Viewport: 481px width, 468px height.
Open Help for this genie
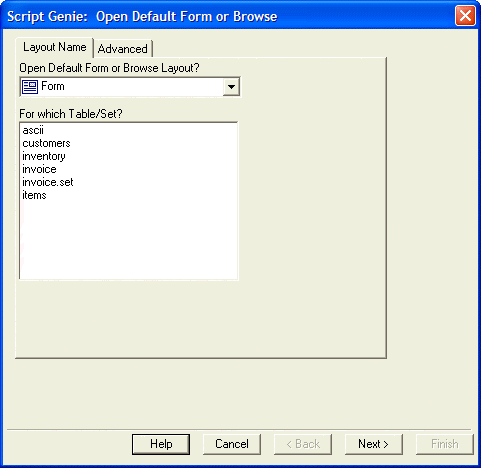tap(161, 444)
